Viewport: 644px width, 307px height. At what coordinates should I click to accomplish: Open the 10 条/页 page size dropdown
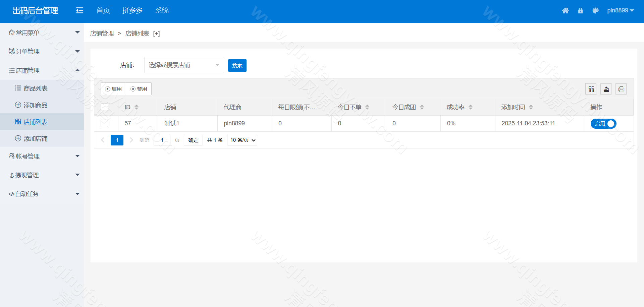coord(242,140)
